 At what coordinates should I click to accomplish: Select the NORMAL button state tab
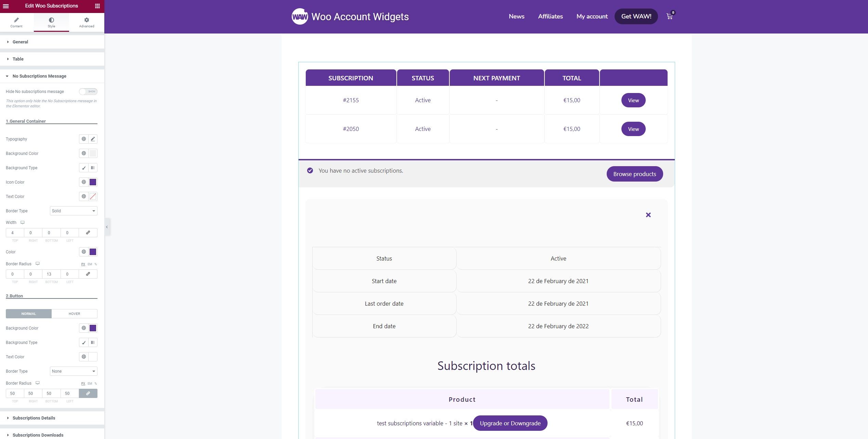pyautogui.click(x=29, y=314)
